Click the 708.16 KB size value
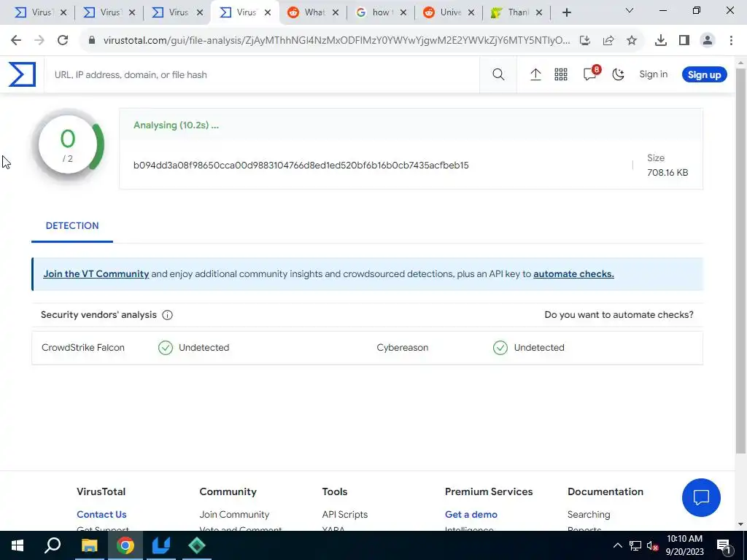Image resolution: width=747 pixels, height=560 pixels. (667, 172)
